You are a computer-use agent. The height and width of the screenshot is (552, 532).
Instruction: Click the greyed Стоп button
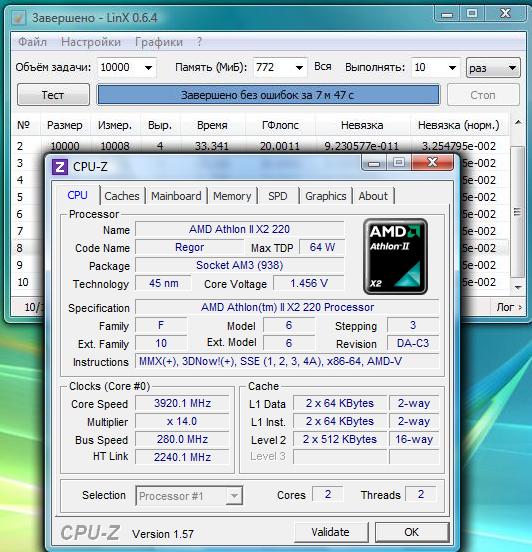click(x=483, y=95)
